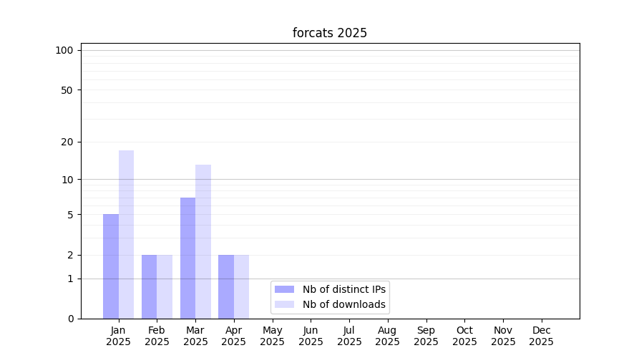
Task: Click the March downloads bar
Action: (203, 242)
